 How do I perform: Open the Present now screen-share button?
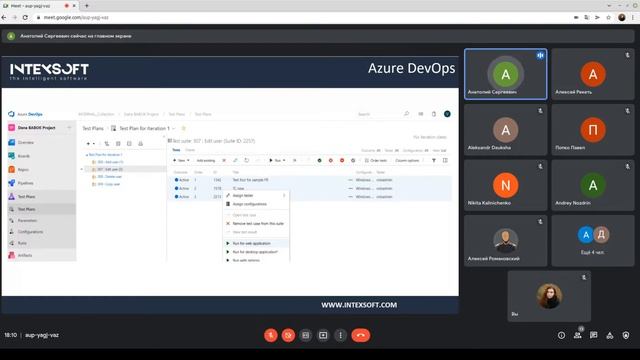323,335
